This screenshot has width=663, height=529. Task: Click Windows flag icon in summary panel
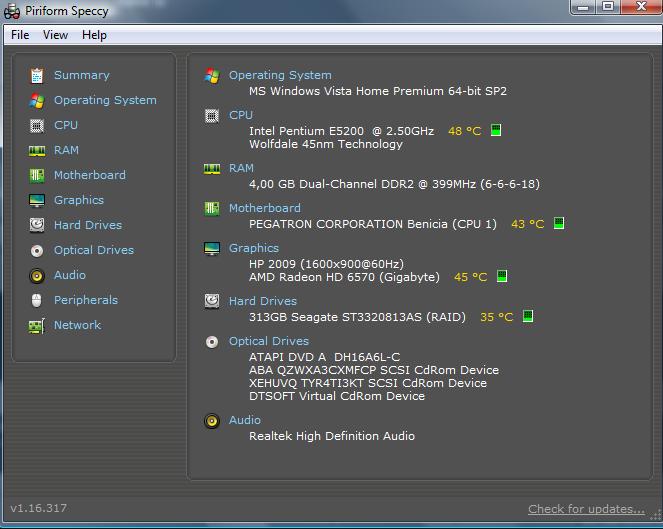pyautogui.click(x=212, y=76)
